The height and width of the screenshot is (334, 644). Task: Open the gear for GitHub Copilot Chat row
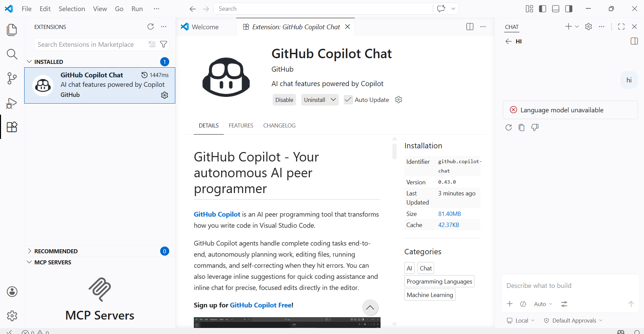(165, 95)
